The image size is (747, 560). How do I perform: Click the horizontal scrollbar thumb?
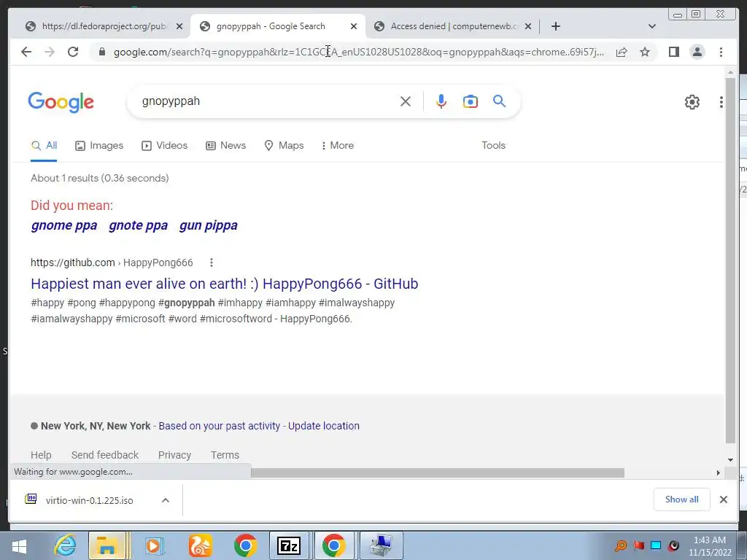click(438, 472)
